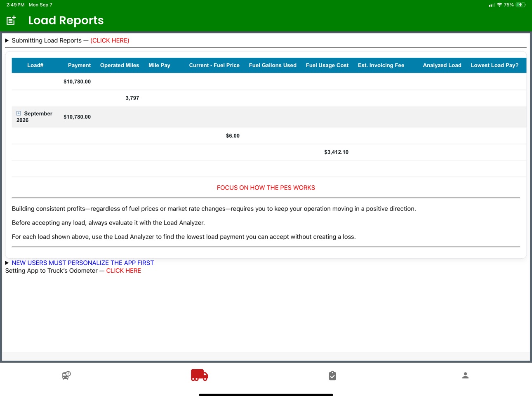Expand the September 2026 group row
Viewport: 532px width, 399px height.
[19, 113]
